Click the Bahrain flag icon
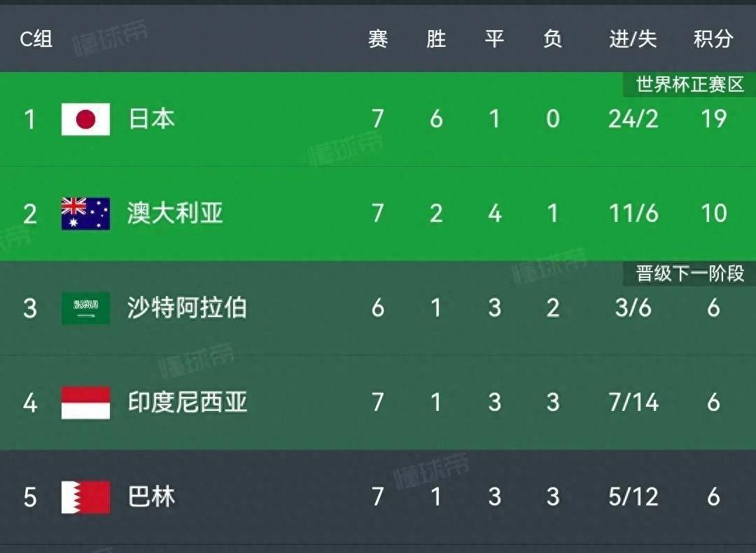The height and width of the screenshot is (553, 756). (x=86, y=497)
